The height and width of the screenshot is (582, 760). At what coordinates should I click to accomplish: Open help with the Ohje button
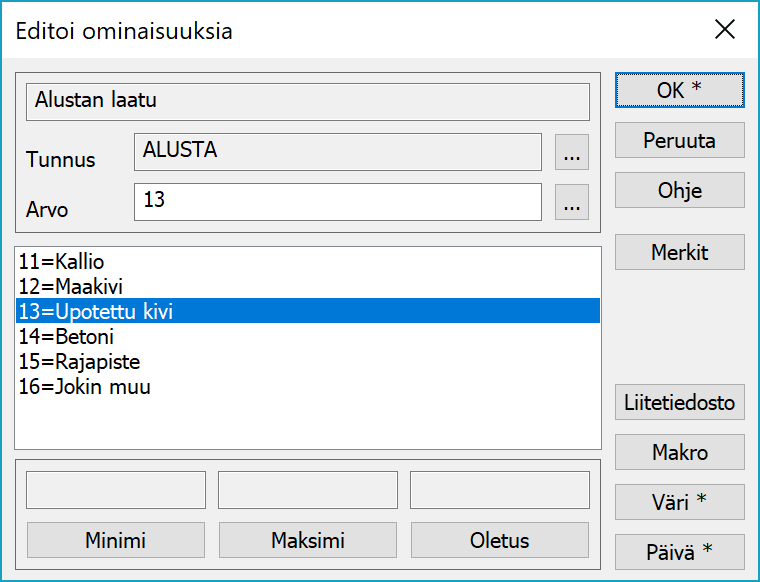click(679, 190)
